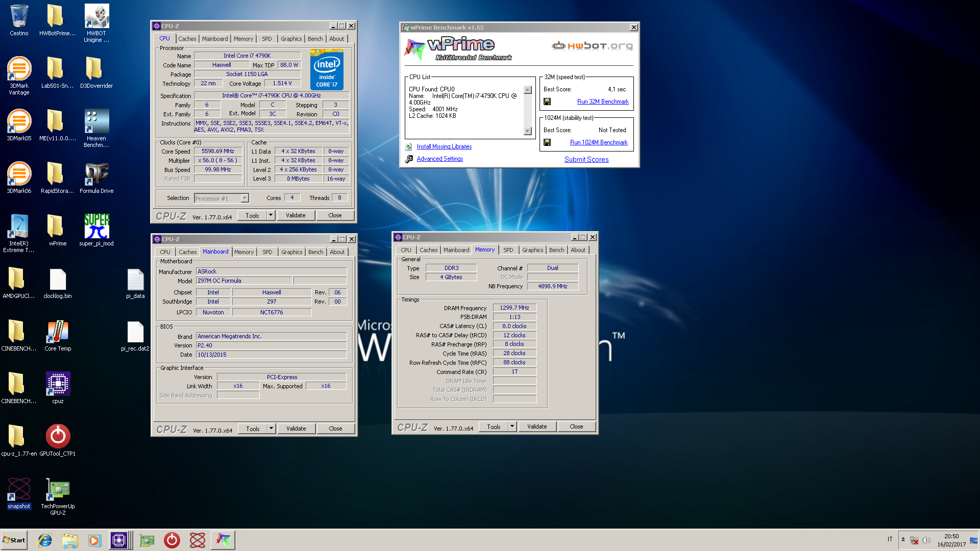Launch TechPowerUp GPU-Z shortcut
Screen dimensions: 980x551
[x=58, y=496]
